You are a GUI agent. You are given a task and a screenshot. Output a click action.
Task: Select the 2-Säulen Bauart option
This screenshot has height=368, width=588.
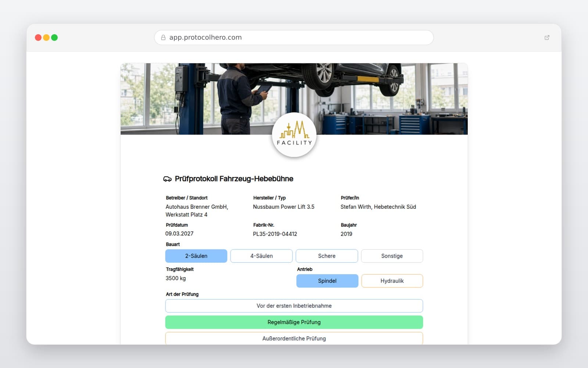[196, 256]
